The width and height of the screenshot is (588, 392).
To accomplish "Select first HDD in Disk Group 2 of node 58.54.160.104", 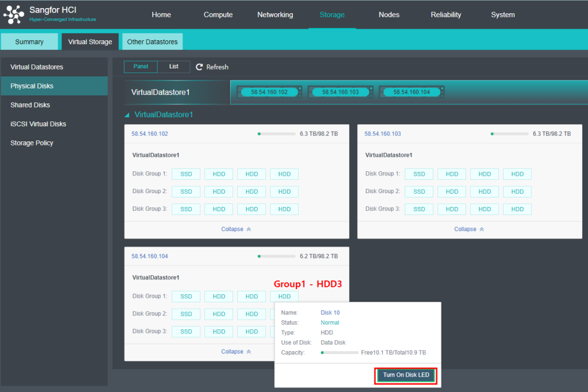I will pyautogui.click(x=219, y=314).
